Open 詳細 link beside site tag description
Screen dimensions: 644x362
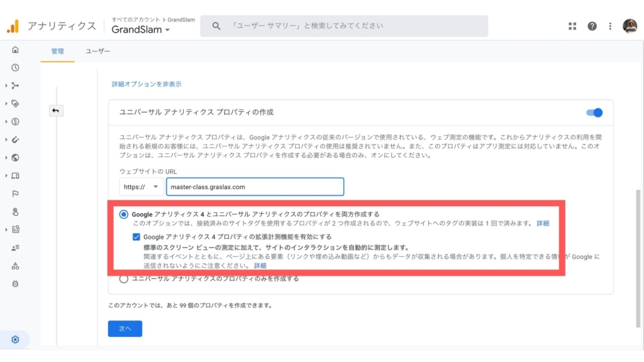[543, 223]
